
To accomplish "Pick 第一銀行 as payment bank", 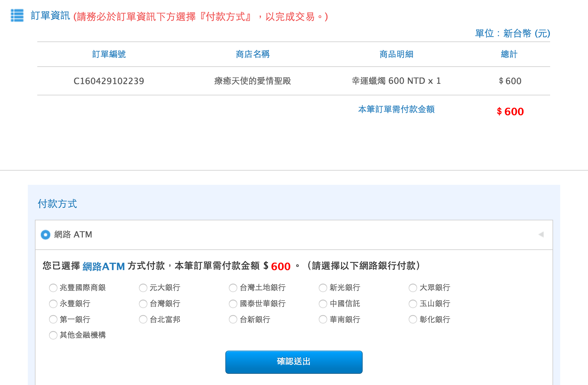I will pyautogui.click(x=53, y=319).
